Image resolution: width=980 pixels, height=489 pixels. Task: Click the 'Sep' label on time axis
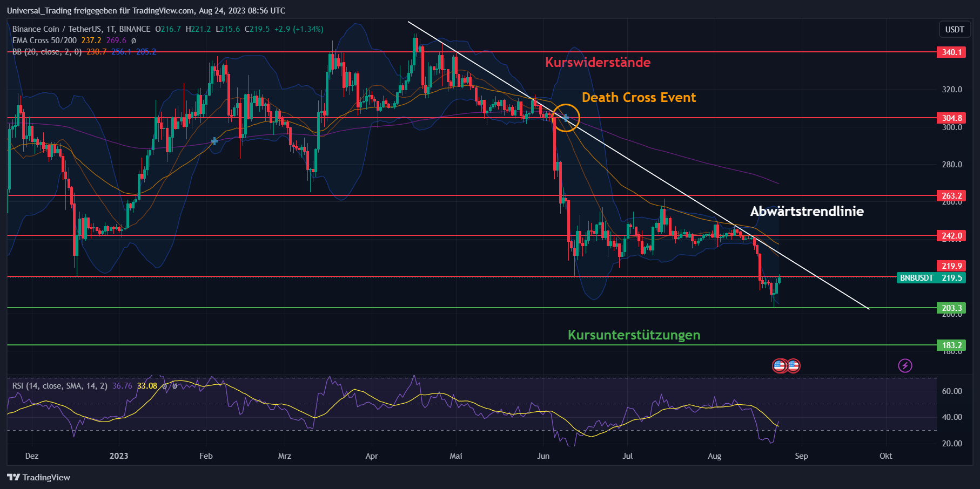pos(801,456)
